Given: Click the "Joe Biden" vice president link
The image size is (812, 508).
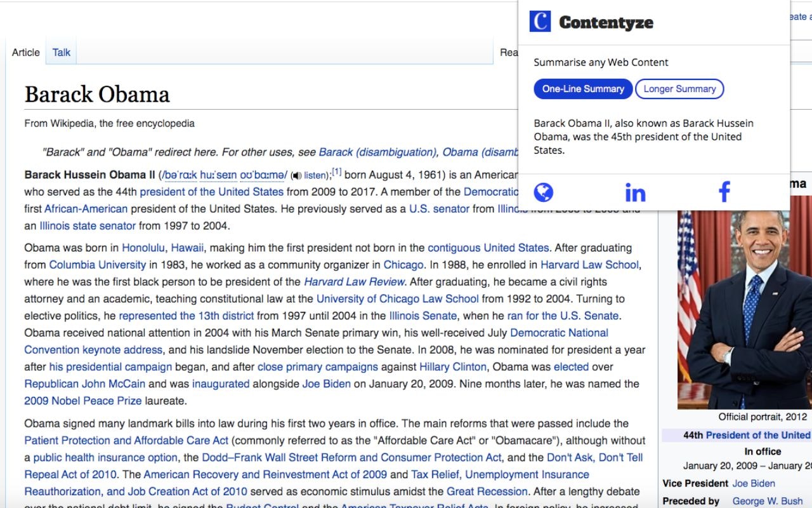Looking at the screenshot, I should pyautogui.click(x=755, y=483).
